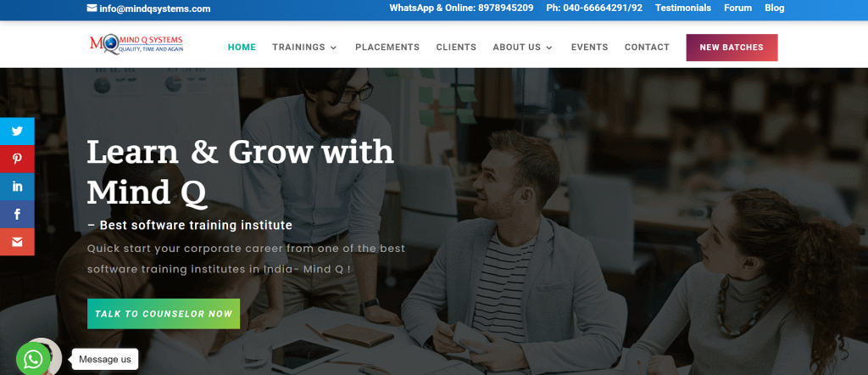868x375 pixels.
Task: Open the green WhatsApp chat icon
Action: click(33, 360)
